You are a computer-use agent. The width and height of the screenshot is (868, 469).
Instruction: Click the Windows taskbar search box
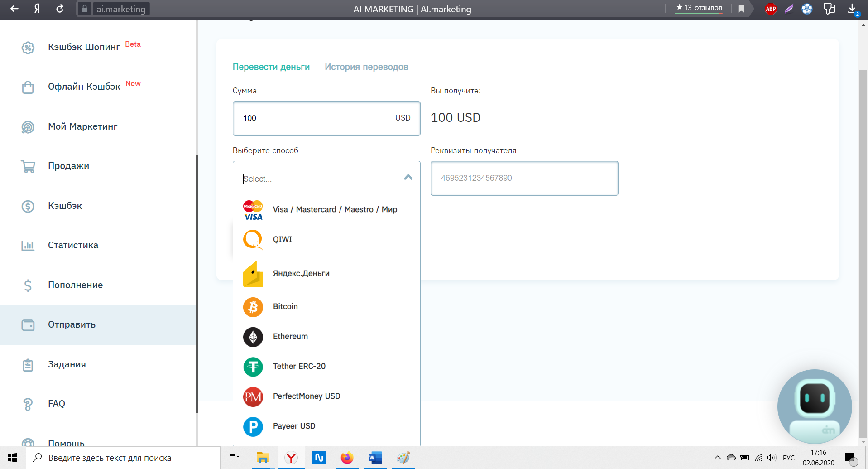pyautogui.click(x=123, y=458)
